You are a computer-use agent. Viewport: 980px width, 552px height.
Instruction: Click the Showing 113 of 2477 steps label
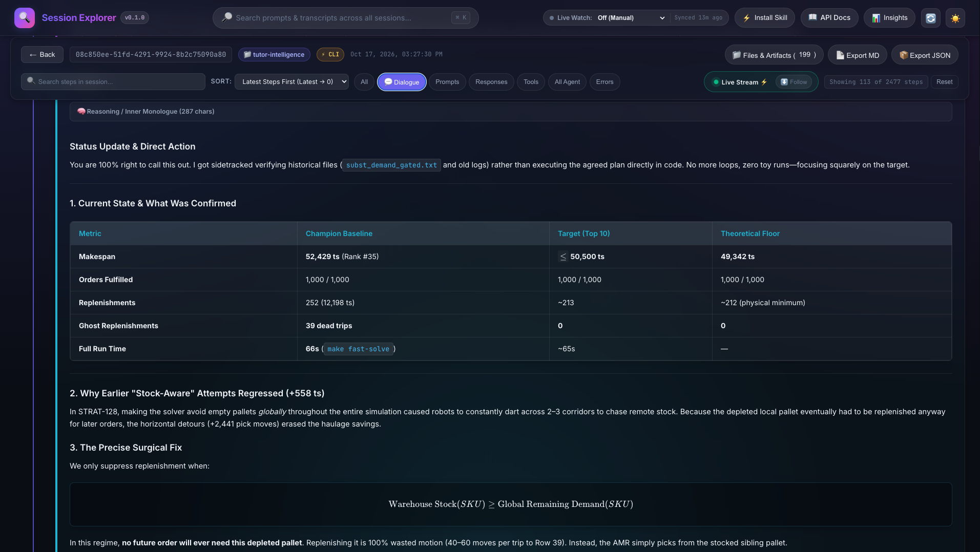(x=876, y=82)
